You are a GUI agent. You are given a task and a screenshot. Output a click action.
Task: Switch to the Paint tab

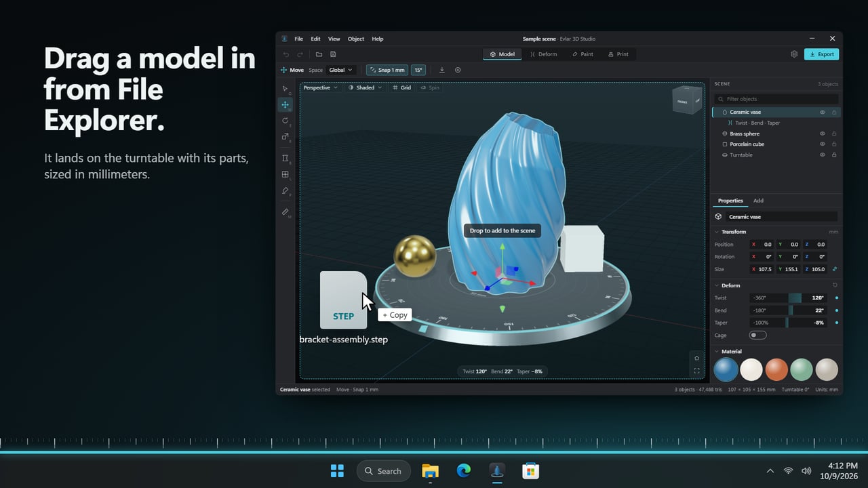(583, 54)
